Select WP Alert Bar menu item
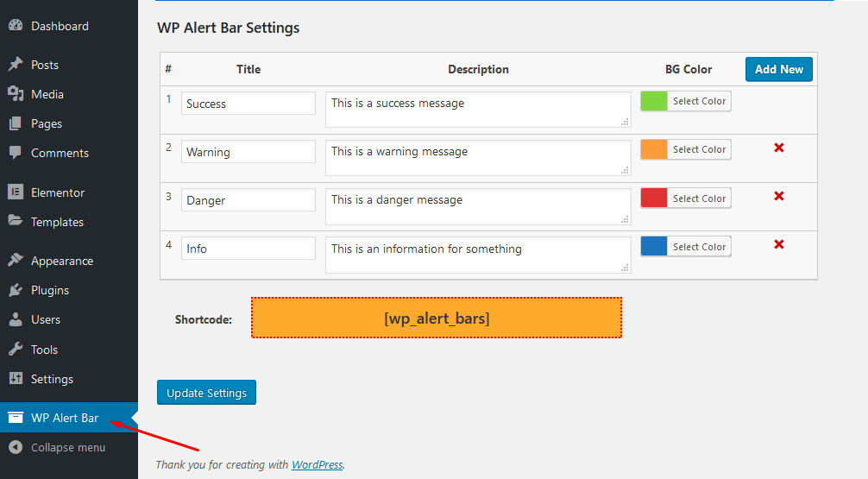This screenshot has height=479, width=868. pyautogui.click(x=69, y=418)
